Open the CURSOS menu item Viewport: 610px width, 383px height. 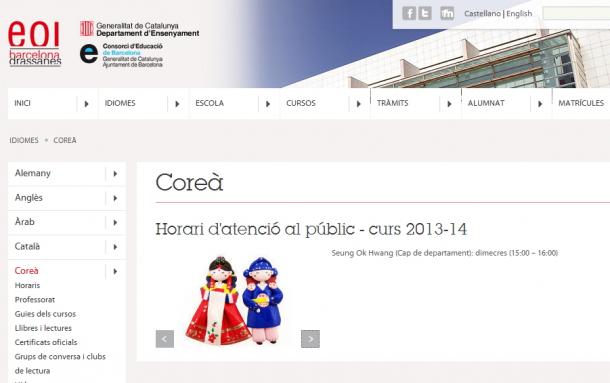301,103
